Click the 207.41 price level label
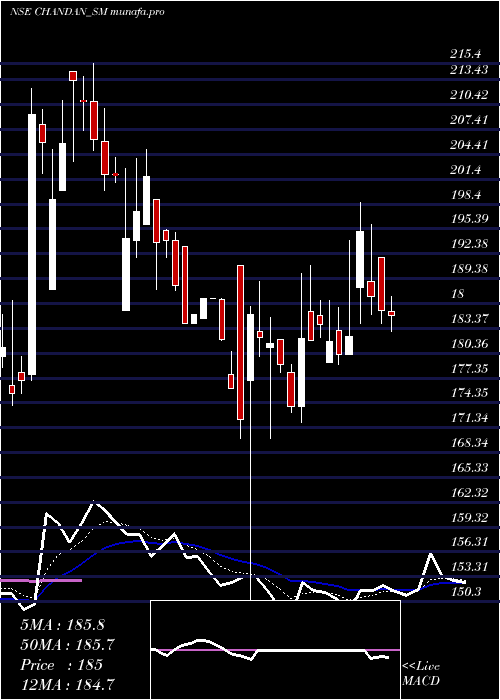The image size is (500, 700). tap(469, 120)
